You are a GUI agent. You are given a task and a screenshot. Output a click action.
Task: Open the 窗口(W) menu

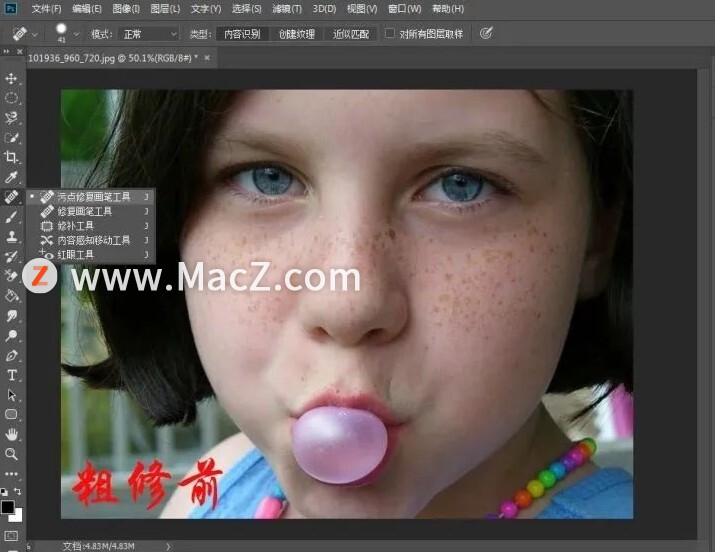[404, 9]
